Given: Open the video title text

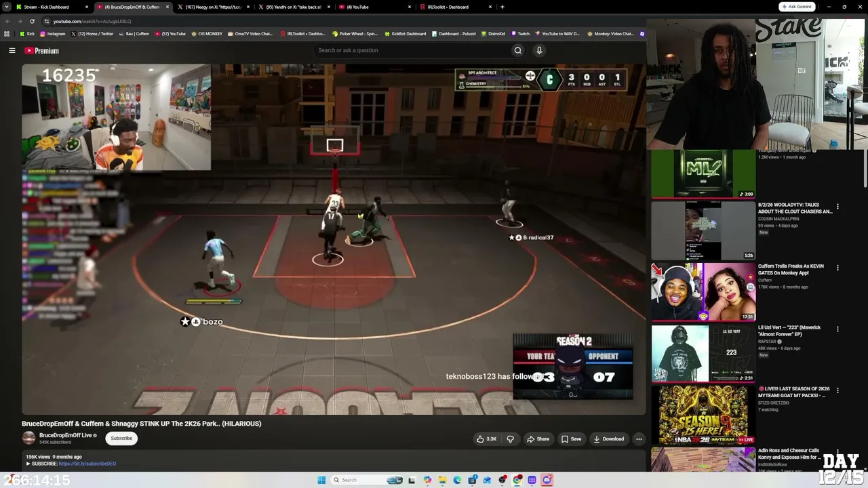Looking at the screenshot, I should click(141, 424).
